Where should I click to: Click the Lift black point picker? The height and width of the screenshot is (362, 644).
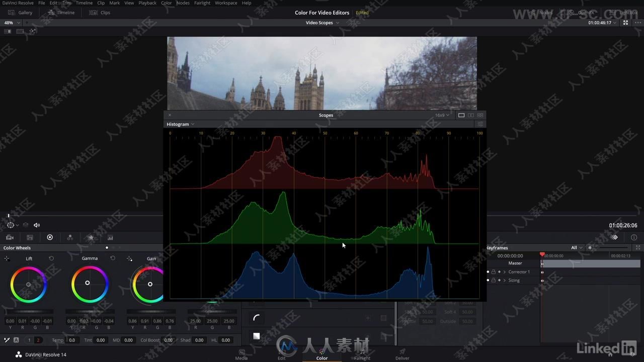point(7,258)
